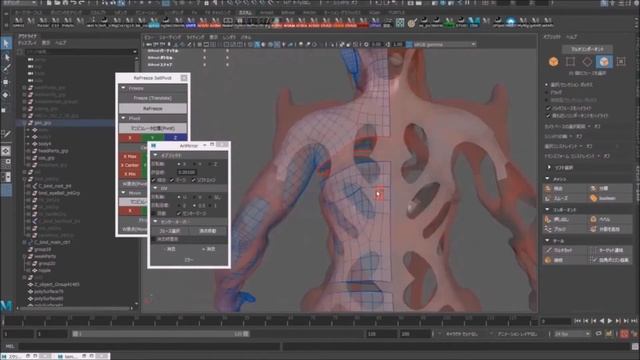The width and height of the screenshot is (640, 360).
Task: Choose the UV selection icon in Modeling Toolkit
Action: [621, 62]
